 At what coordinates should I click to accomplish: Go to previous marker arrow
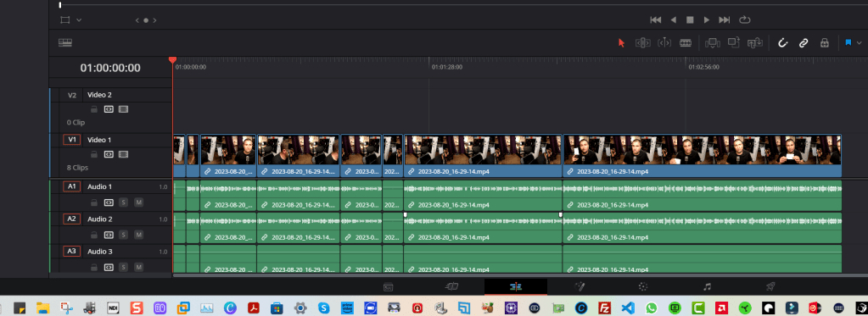pyautogui.click(x=137, y=20)
